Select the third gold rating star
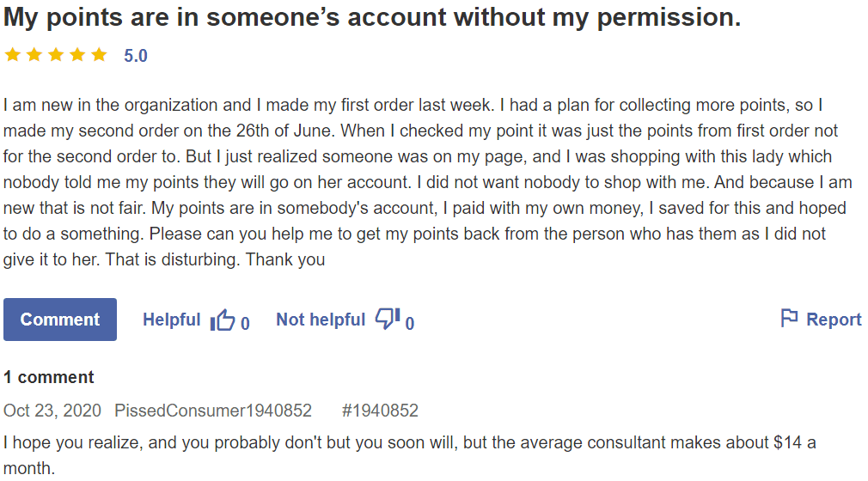This screenshot has width=868, height=481. click(56, 55)
